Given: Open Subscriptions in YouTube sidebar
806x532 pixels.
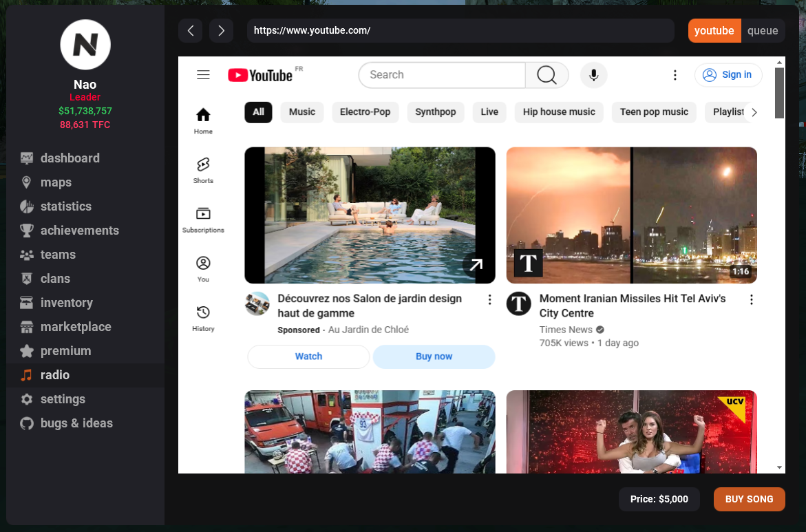Looking at the screenshot, I should [x=203, y=220].
